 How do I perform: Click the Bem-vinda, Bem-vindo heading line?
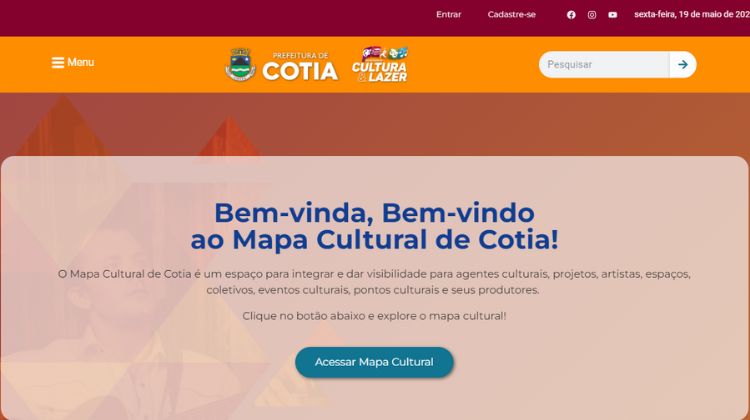(x=374, y=213)
